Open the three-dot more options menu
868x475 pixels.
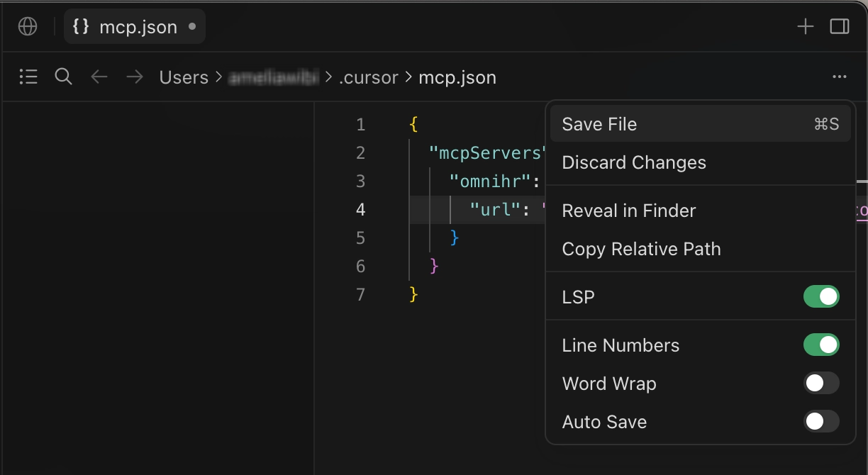click(840, 77)
